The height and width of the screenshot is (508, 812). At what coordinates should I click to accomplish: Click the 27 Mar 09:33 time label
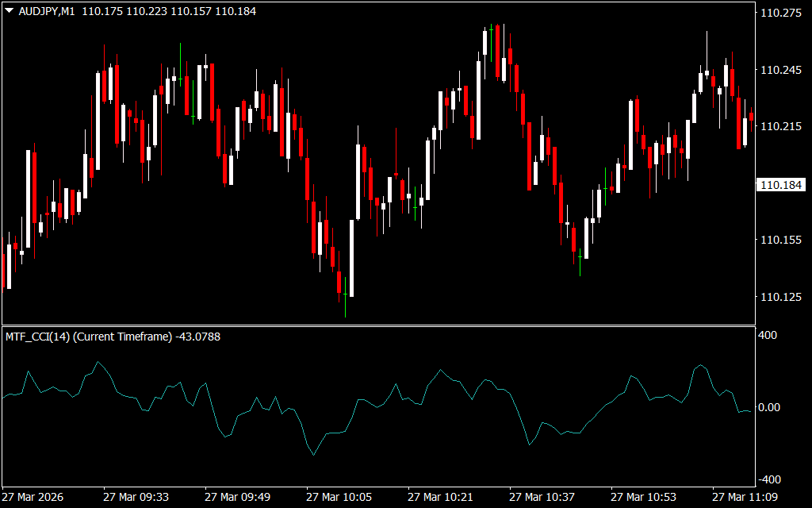(x=136, y=497)
